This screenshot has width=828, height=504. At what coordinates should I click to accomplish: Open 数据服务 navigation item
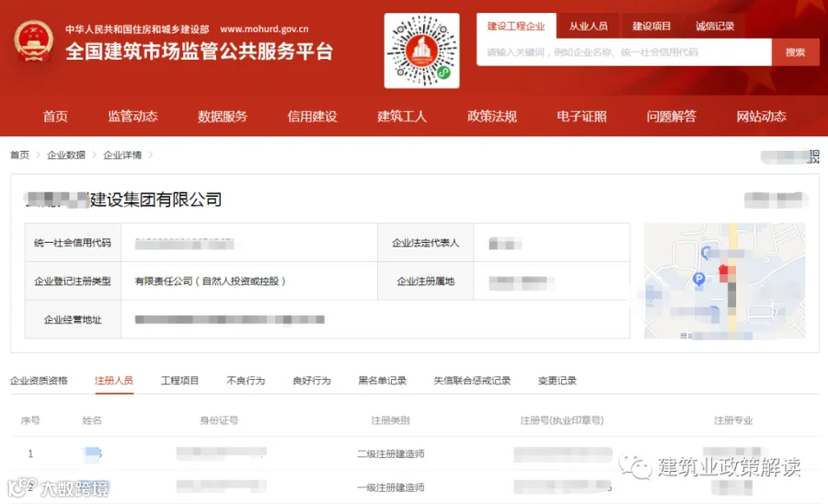[x=223, y=116]
